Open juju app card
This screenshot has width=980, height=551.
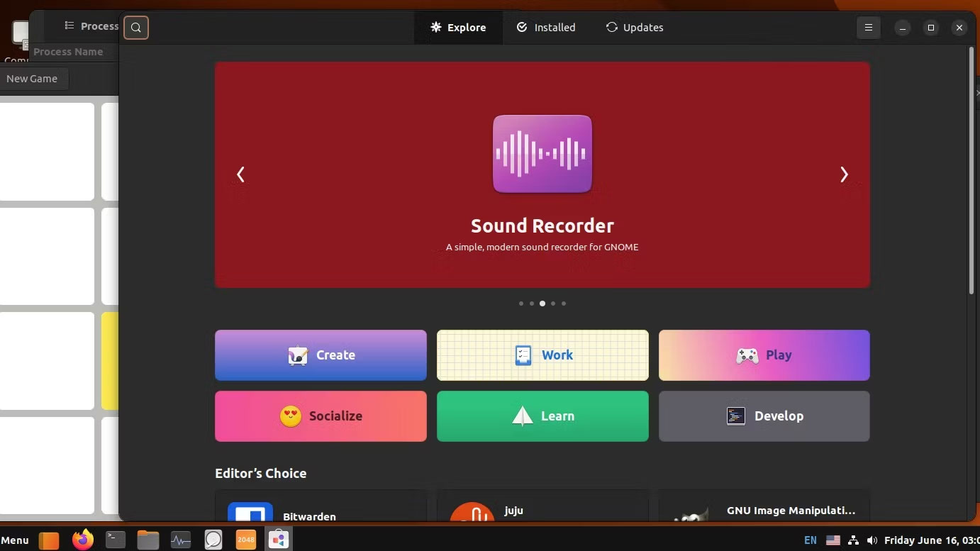542,506
